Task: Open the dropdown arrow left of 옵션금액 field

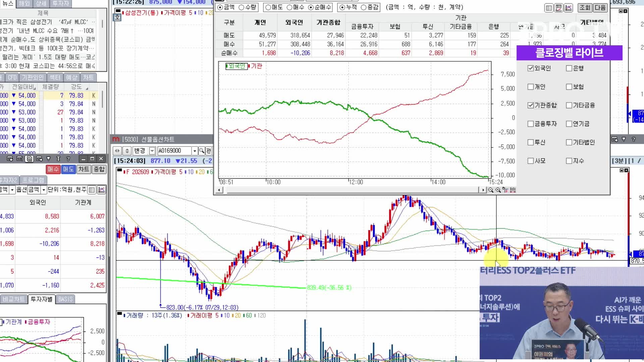Action: click(x=12, y=190)
